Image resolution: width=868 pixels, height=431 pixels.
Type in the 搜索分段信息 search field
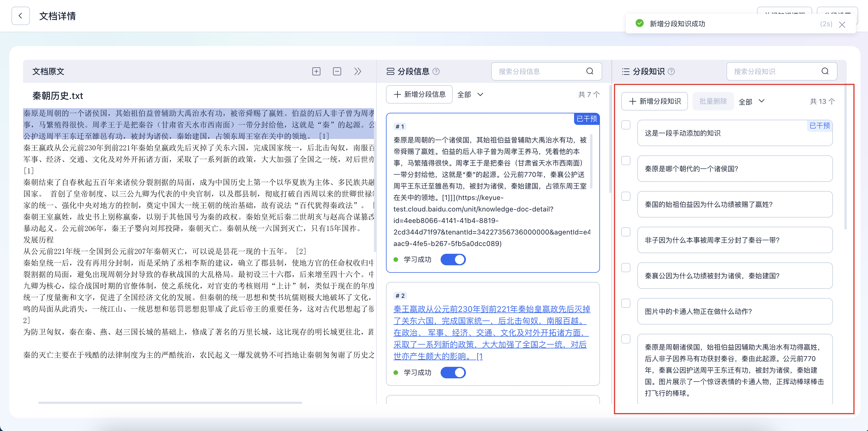546,71
